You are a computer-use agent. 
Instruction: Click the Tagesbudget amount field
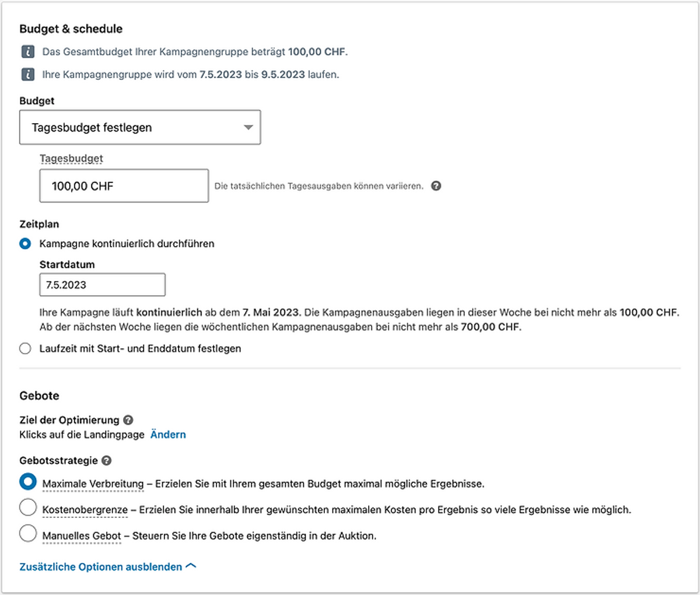124,186
